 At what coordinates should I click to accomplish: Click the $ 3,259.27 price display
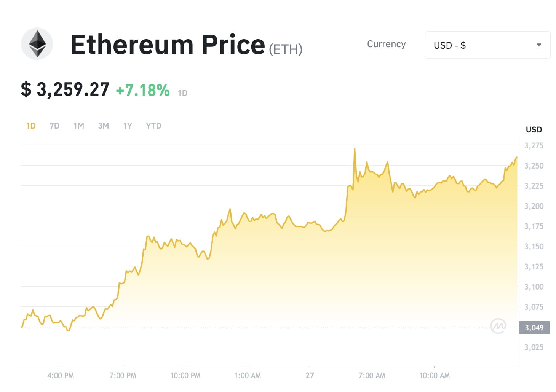[x=65, y=90]
